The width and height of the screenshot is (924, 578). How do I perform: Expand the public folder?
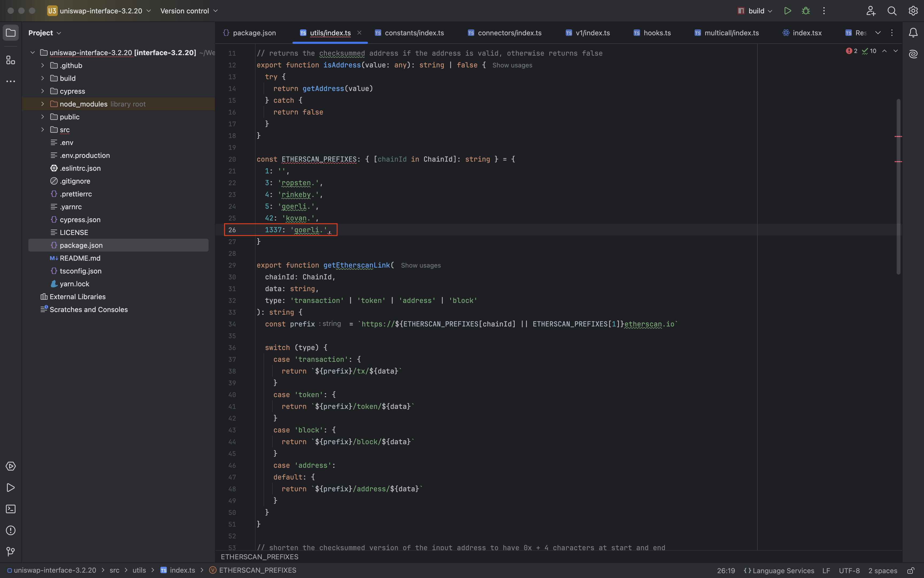[x=43, y=117]
